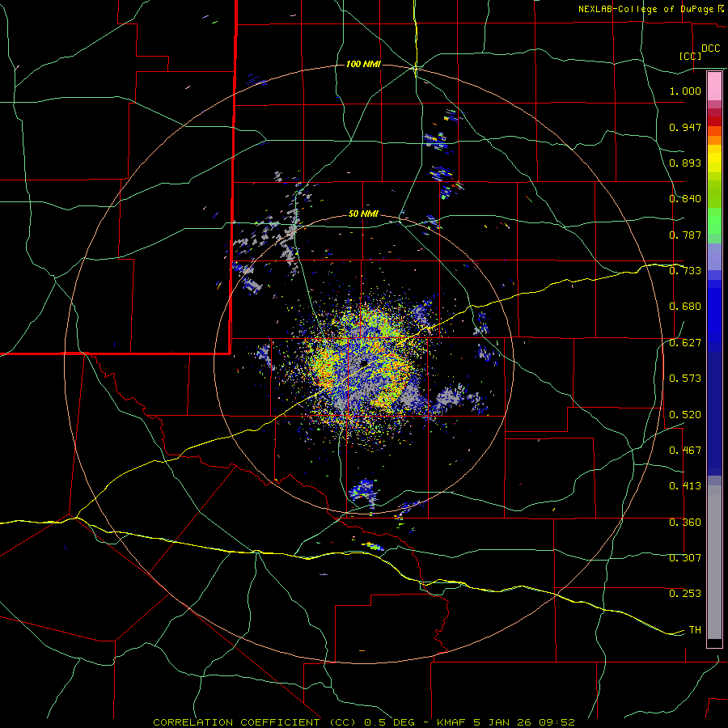Click the 09:52 timestamp in the caption
Image resolution: width=728 pixels, height=728 pixels.
pos(557,722)
